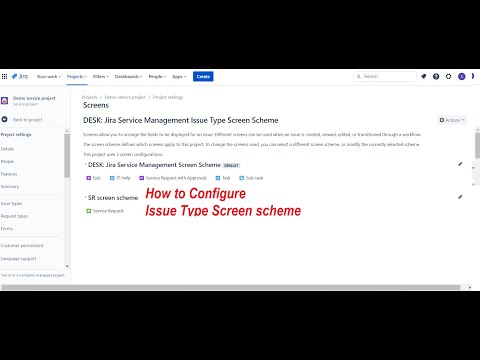Open the Filters menu
The image size is (480, 360).
[x=101, y=76]
